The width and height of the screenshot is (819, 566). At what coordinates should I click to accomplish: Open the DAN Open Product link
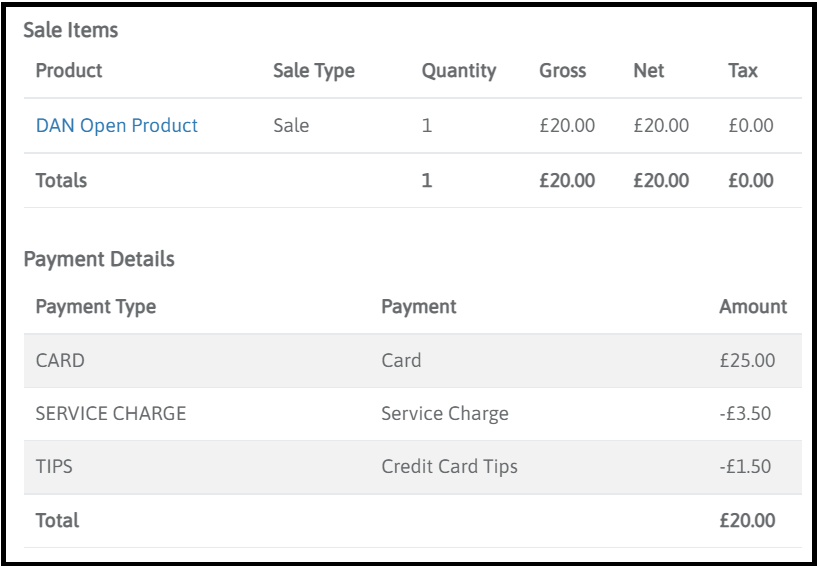[x=116, y=126]
